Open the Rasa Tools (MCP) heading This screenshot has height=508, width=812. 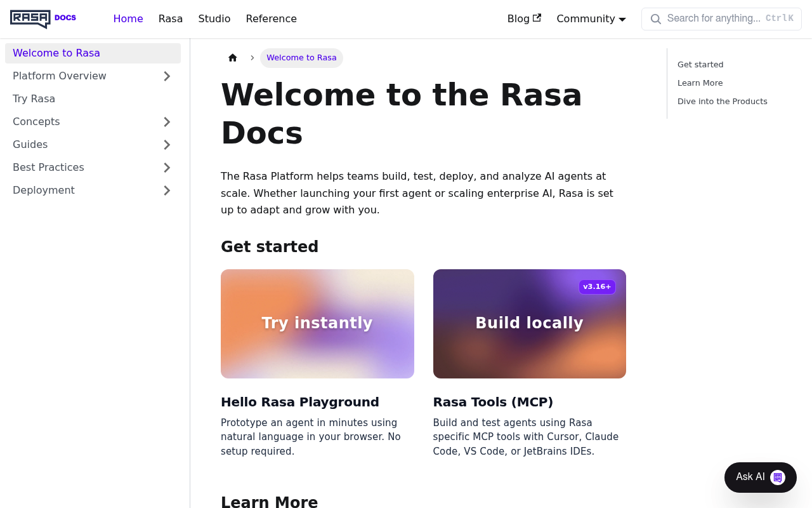pyautogui.click(x=494, y=402)
